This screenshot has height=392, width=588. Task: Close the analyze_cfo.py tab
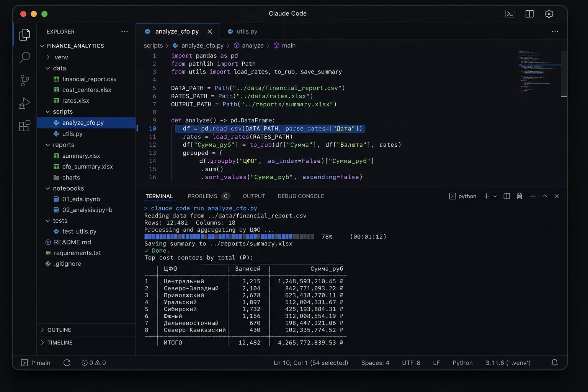210,31
